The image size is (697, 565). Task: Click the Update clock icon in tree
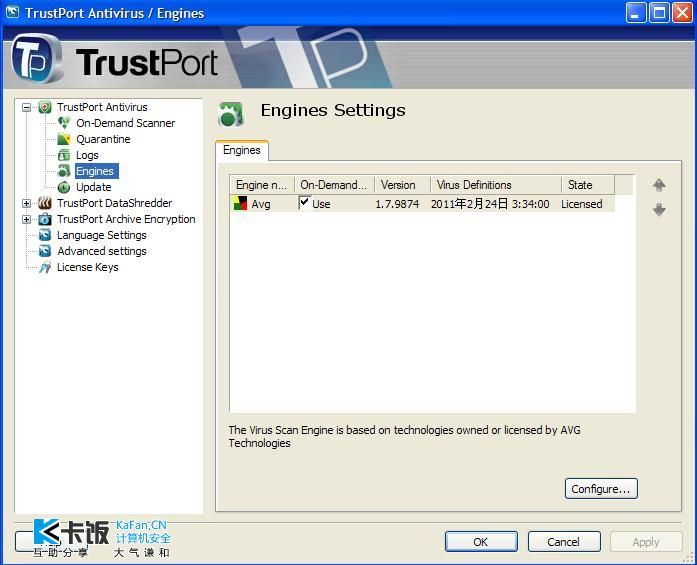coord(64,187)
